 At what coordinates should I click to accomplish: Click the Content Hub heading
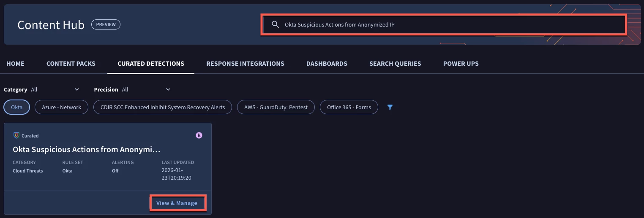(51, 24)
